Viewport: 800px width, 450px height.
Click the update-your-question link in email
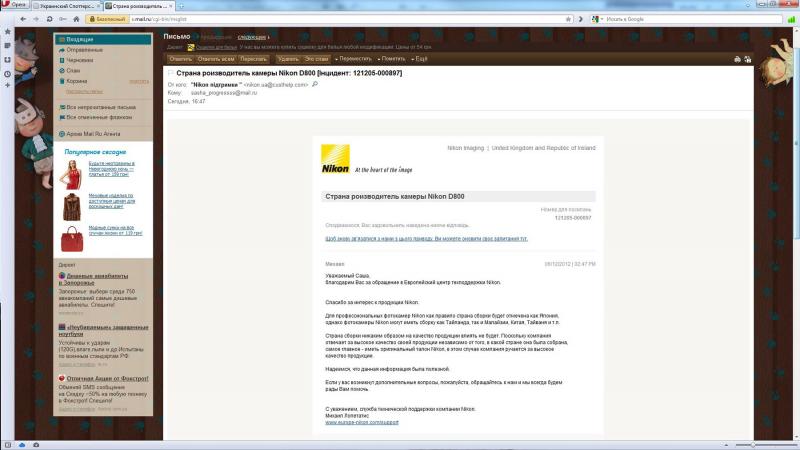coord(427,239)
